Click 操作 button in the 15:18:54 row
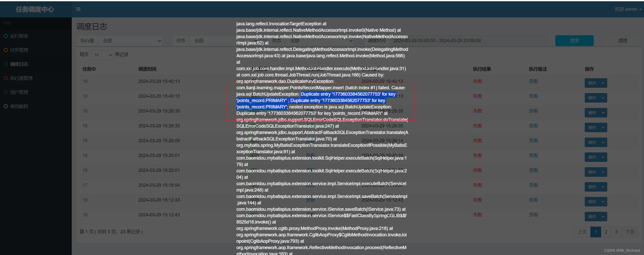This screenshot has height=255, width=644. (592, 187)
